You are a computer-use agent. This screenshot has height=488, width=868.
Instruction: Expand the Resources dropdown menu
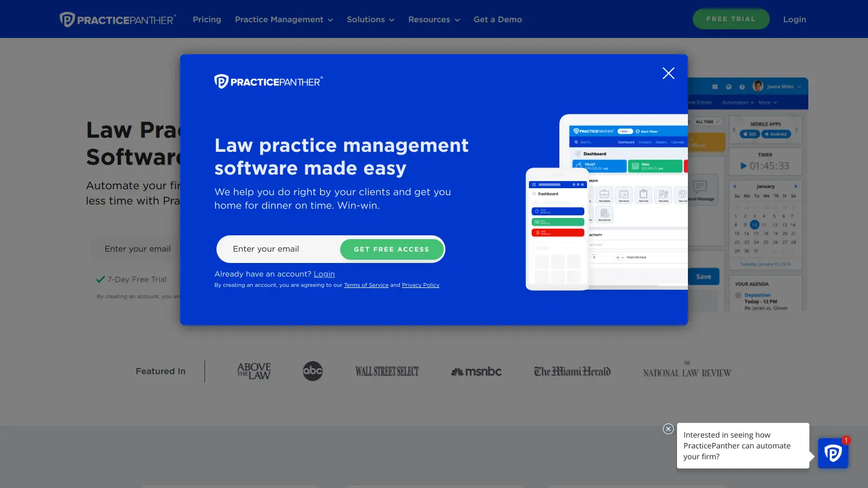pos(433,19)
